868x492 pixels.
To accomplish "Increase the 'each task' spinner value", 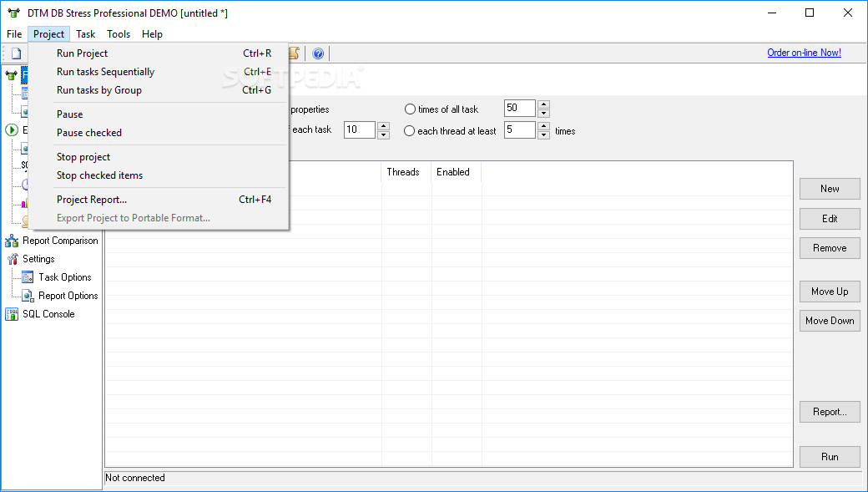I will click(383, 126).
